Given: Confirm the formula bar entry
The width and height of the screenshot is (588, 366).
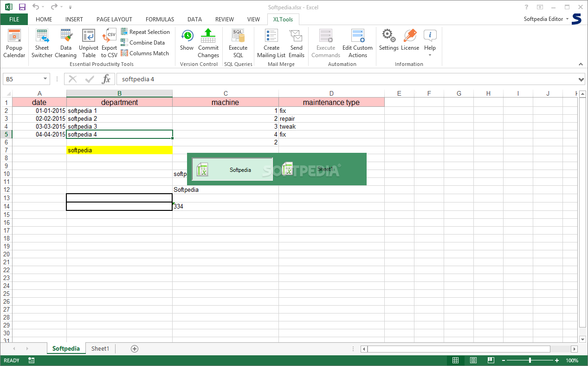Looking at the screenshot, I should click(90, 79).
